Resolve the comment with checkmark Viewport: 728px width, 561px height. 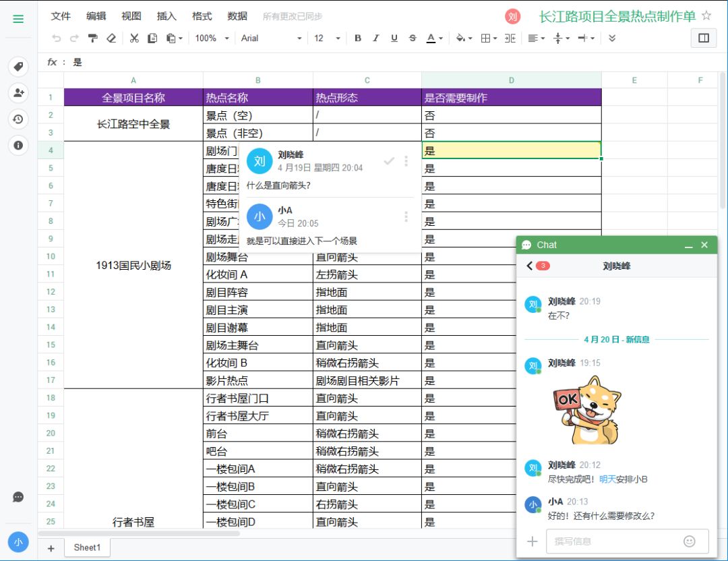389,161
